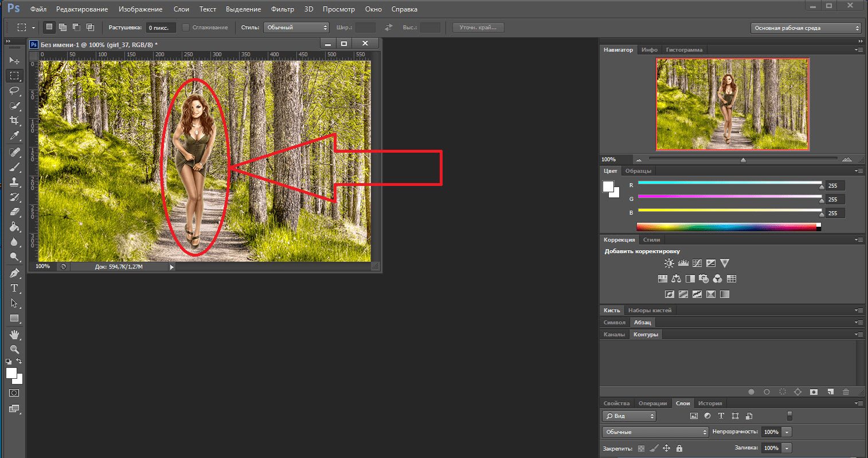The image size is (868, 458).
Task: Click the Уточн. край... button
Action: (x=478, y=28)
